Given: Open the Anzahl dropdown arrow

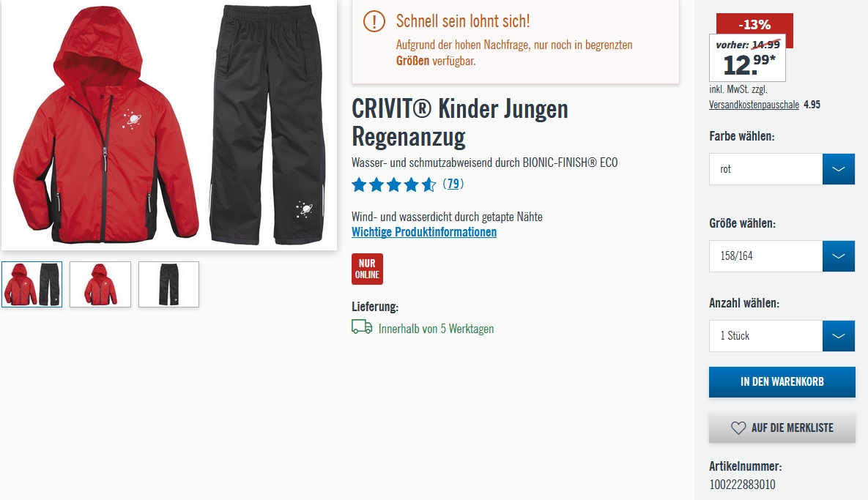Looking at the screenshot, I should [x=839, y=336].
